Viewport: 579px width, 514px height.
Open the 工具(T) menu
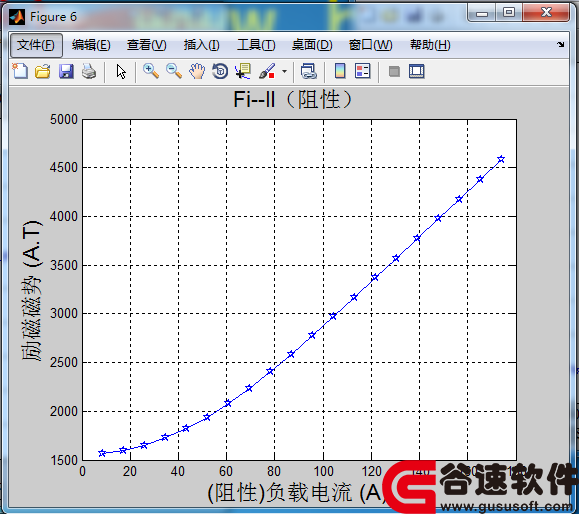[x=256, y=45]
